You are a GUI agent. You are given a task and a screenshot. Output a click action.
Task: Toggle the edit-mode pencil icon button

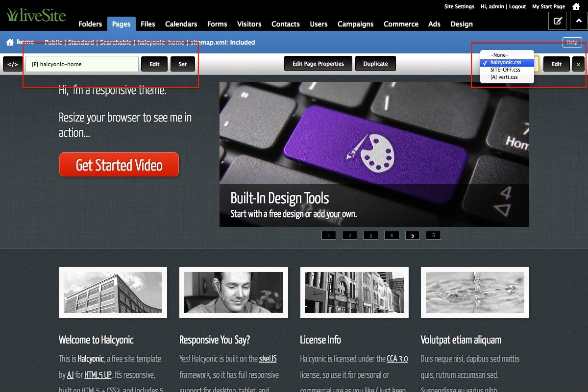point(557,21)
